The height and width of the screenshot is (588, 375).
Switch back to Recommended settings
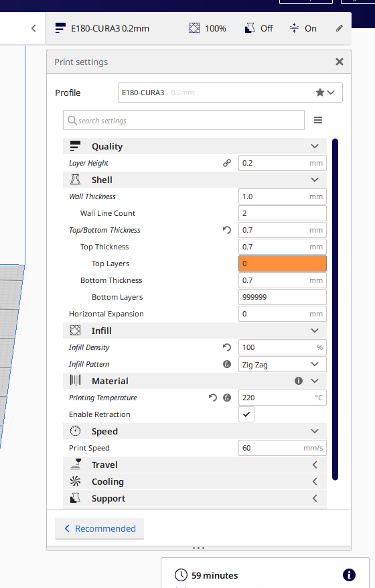click(100, 529)
